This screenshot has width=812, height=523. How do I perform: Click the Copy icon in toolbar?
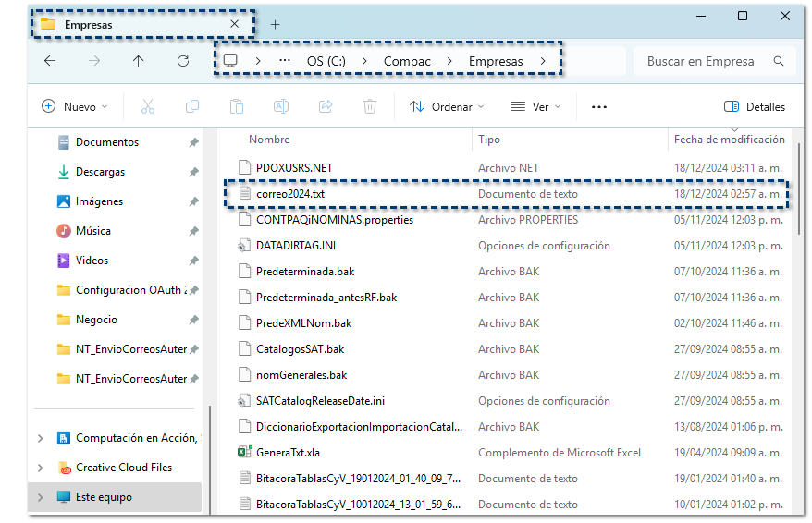192,107
